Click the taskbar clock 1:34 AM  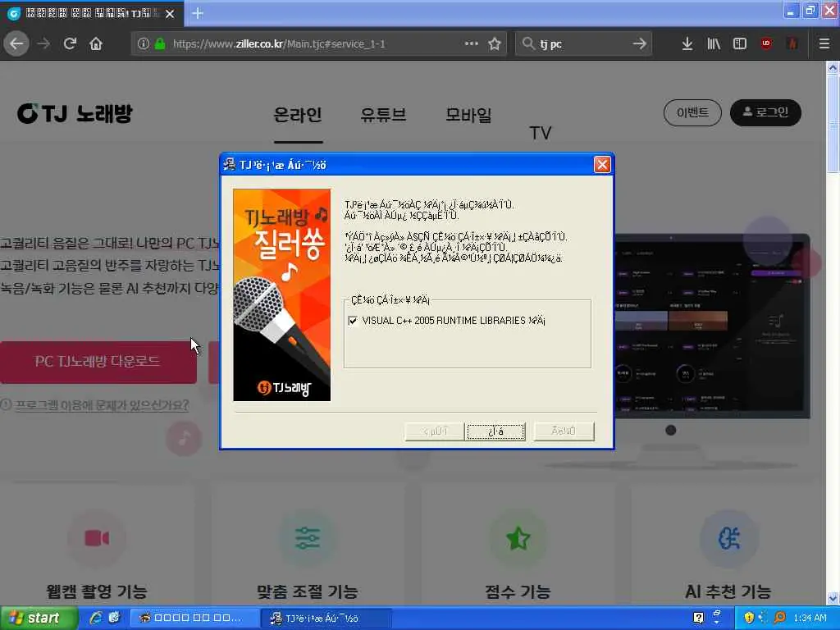pos(810,618)
